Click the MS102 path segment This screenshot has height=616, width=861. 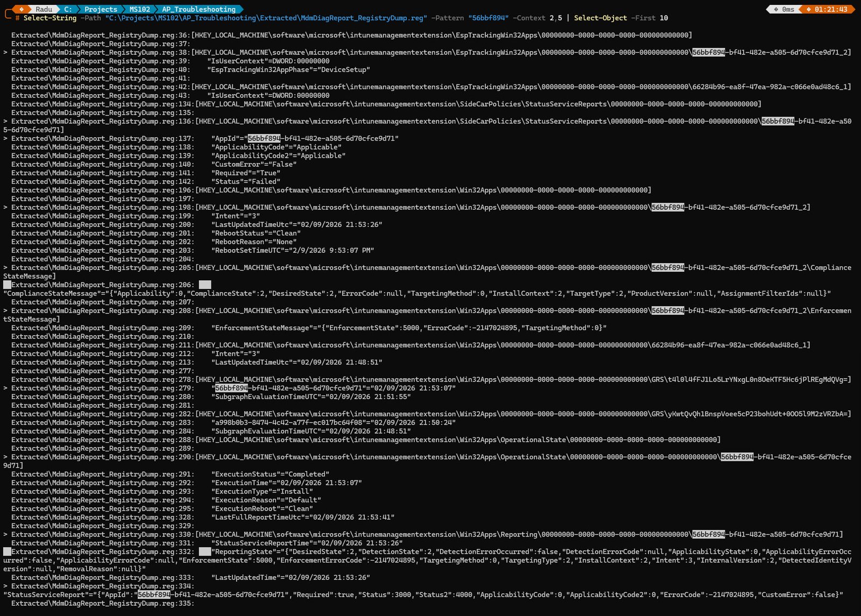click(139, 9)
